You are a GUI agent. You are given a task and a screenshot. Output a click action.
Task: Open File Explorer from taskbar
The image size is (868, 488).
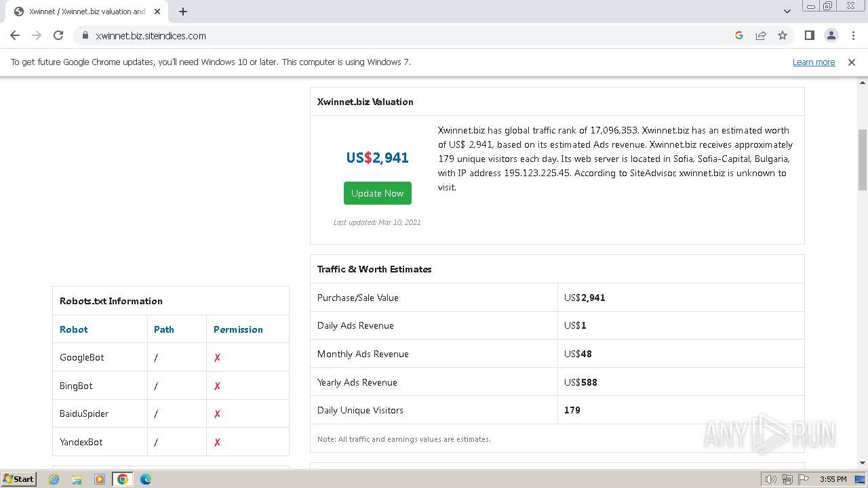coord(77,479)
